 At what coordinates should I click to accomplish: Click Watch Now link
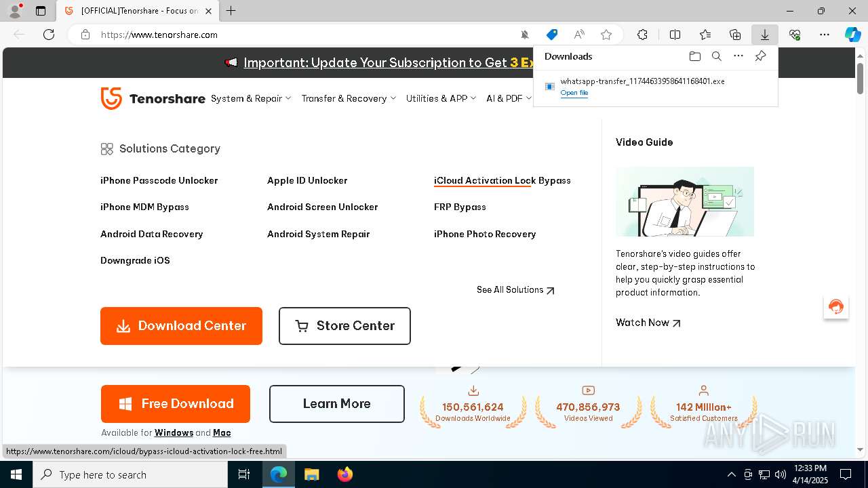648,323
